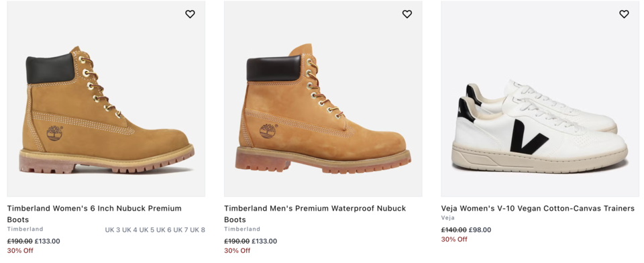
Task: Choose size UK 6 on women's boots
Action: click(x=164, y=229)
